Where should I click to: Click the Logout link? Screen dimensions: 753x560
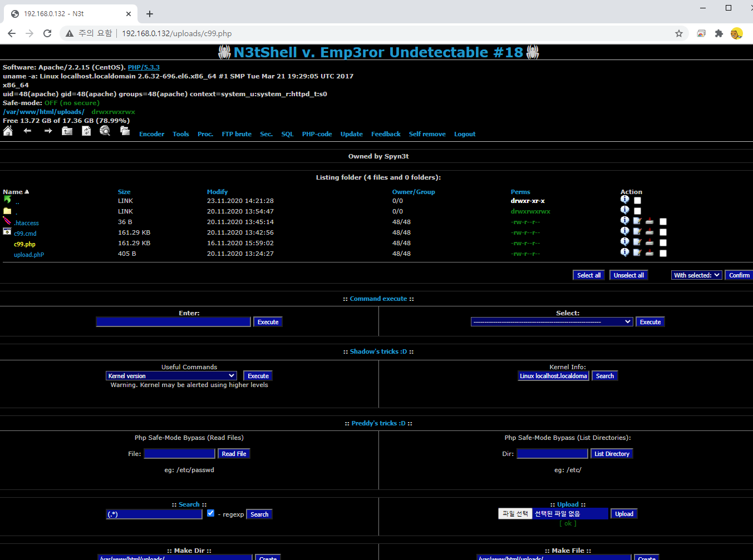click(x=465, y=134)
